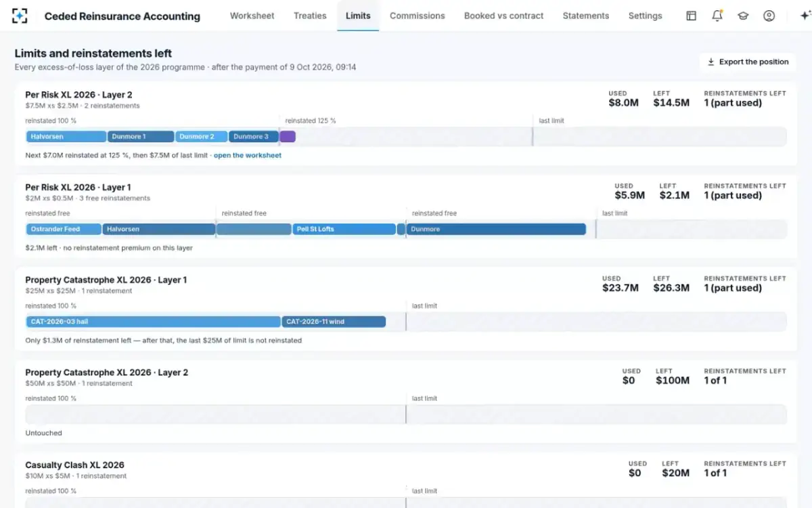Screen dimensions: 812x508
Task: Click the $20M left value
Action: [675, 473]
